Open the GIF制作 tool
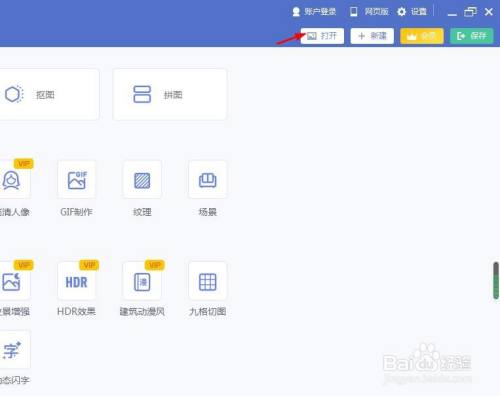This screenshot has height=396, width=500. click(76, 180)
